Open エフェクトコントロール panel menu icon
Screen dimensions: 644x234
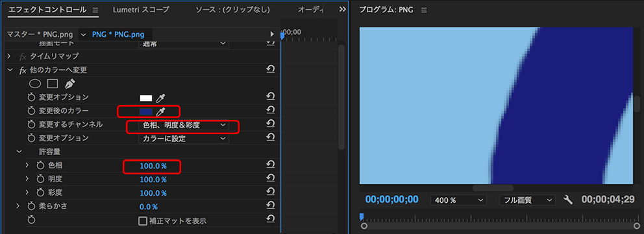95,10
